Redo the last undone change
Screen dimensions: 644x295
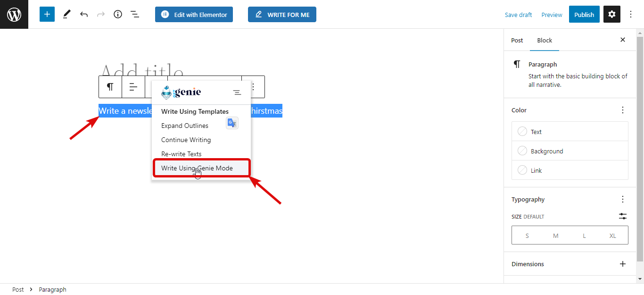[x=101, y=14]
